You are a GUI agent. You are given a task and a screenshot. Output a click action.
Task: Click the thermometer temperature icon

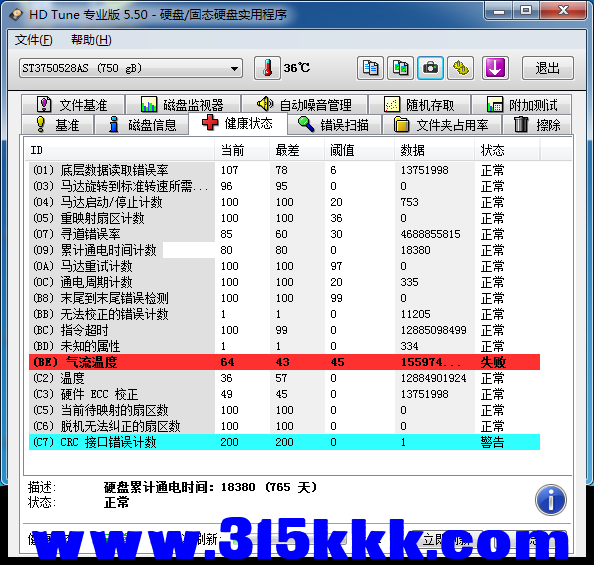pos(267,68)
